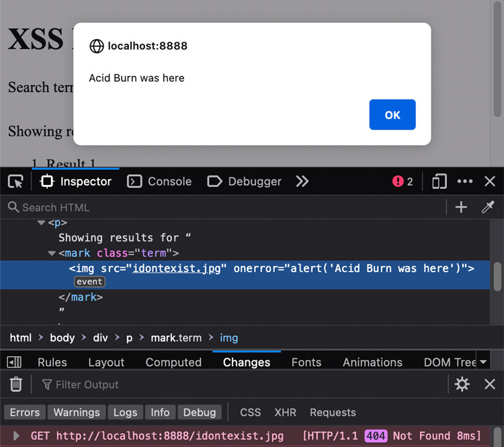Image resolution: width=504 pixels, height=447 pixels.
Task: Open the Debugger tab
Action: [x=245, y=181]
